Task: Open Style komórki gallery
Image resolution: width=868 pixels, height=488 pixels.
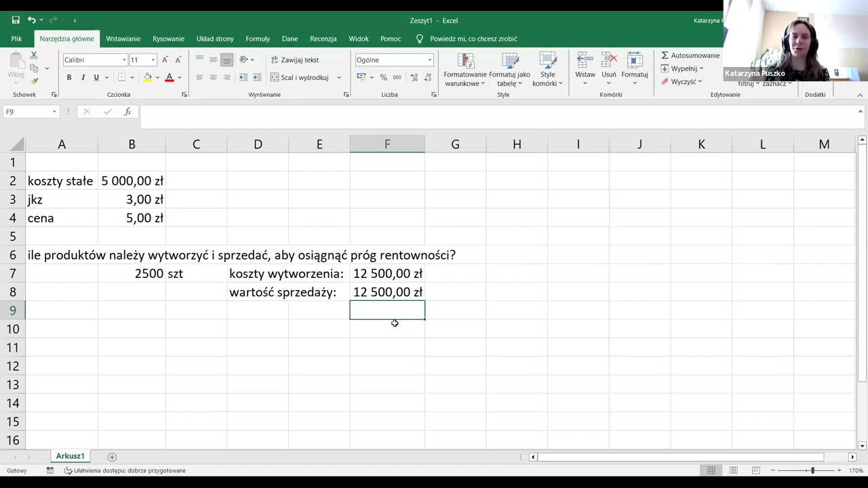Action: (x=547, y=70)
